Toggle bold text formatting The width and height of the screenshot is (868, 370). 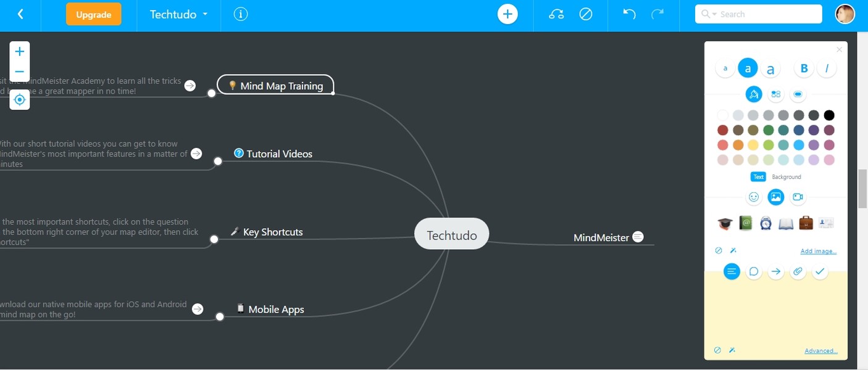(x=804, y=68)
